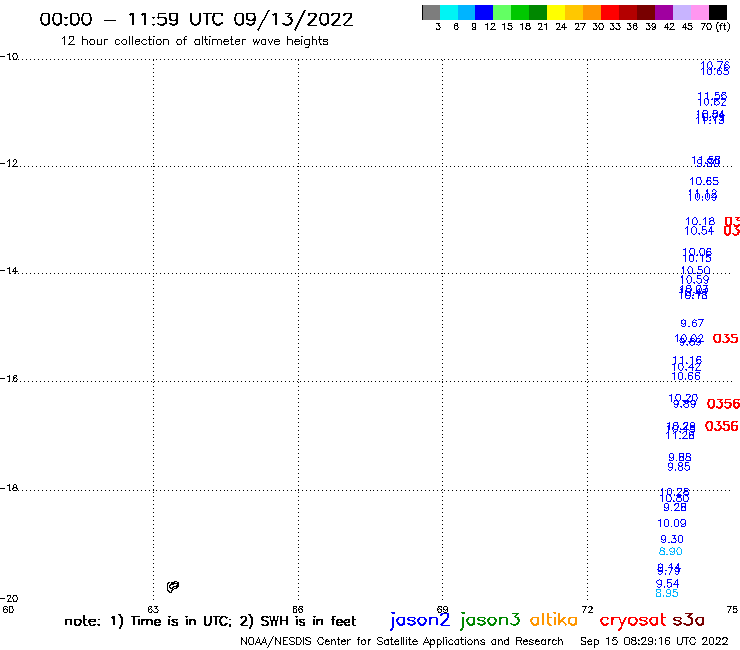This screenshot has width=740, height=650.
Task: Click the wave height value 10.50
Action: 695,270
